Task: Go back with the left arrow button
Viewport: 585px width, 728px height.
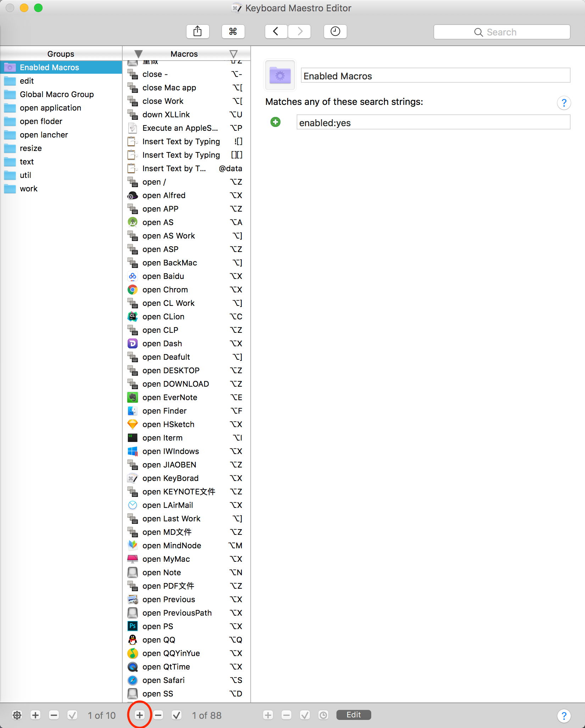Action: (x=276, y=32)
